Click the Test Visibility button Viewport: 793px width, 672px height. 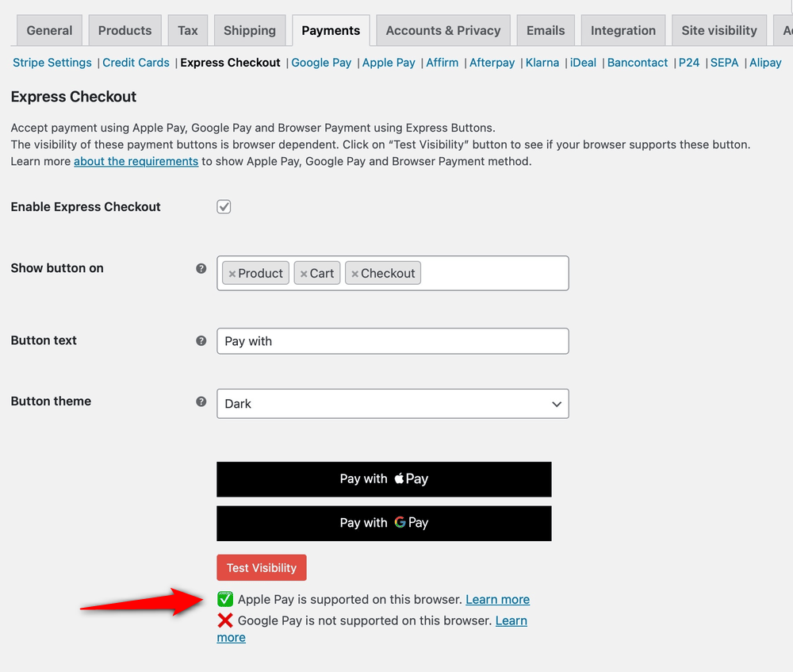pyautogui.click(x=262, y=568)
